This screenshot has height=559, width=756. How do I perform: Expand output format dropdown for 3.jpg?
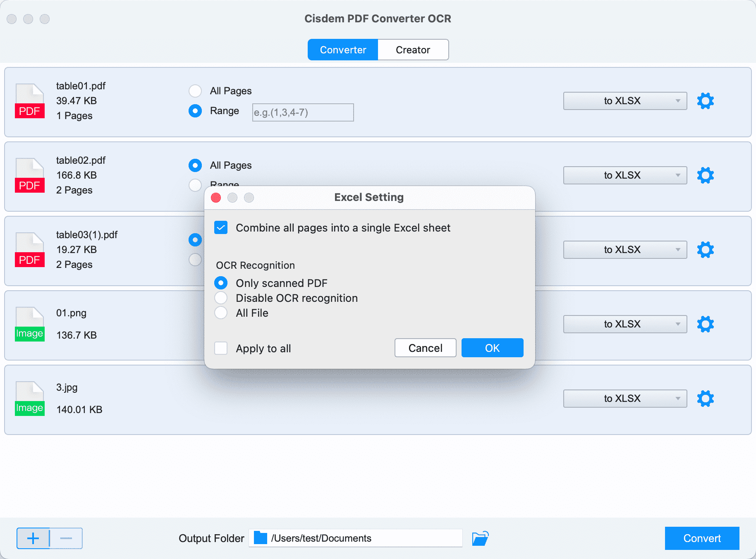(624, 398)
